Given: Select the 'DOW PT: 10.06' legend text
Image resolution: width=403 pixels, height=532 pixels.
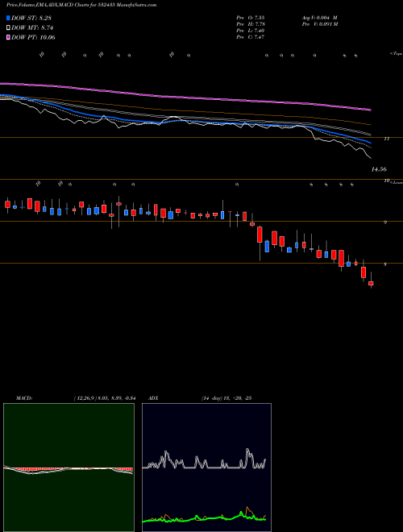Looking at the screenshot, I should [x=33, y=37].
